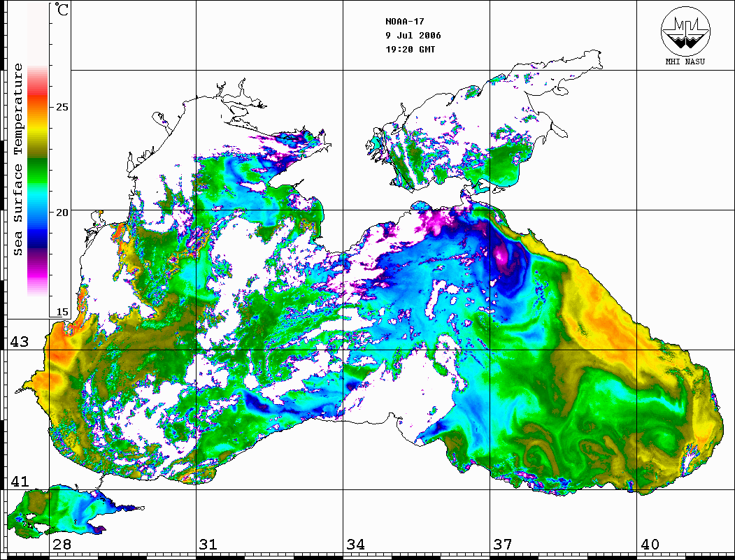Click the 19:20 GMT timestamp

click(x=410, y=50)
